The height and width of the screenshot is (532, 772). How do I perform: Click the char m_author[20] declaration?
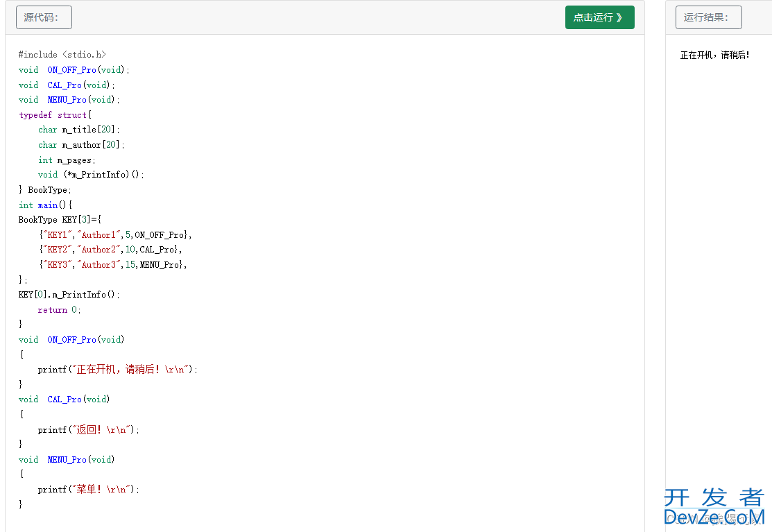tap(81, 145)
